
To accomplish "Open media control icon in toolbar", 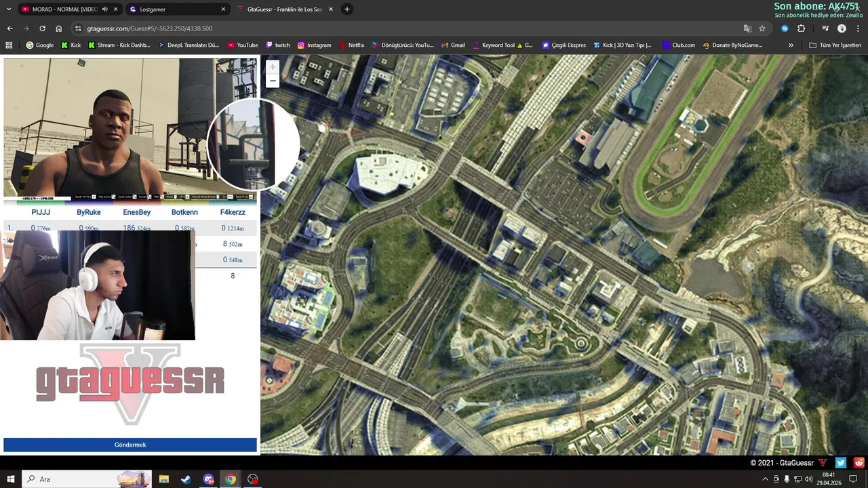I will pyautogui.click(x=825, y=28).
